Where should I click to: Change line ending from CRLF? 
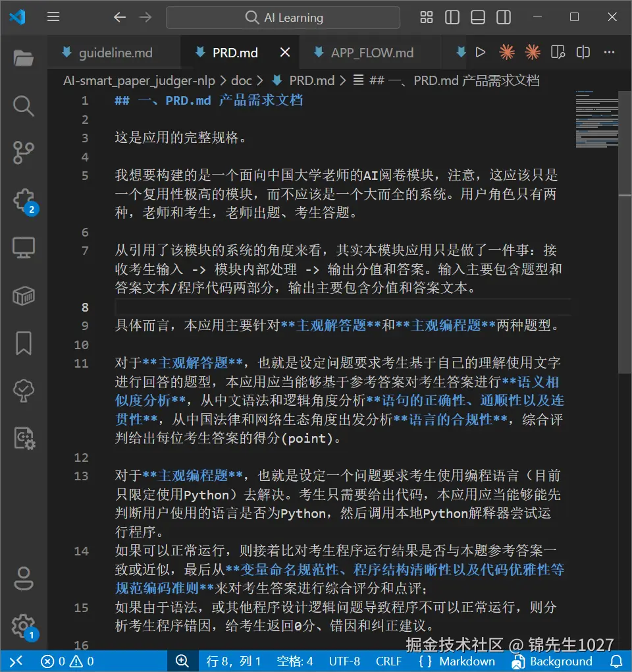(388, 661)
